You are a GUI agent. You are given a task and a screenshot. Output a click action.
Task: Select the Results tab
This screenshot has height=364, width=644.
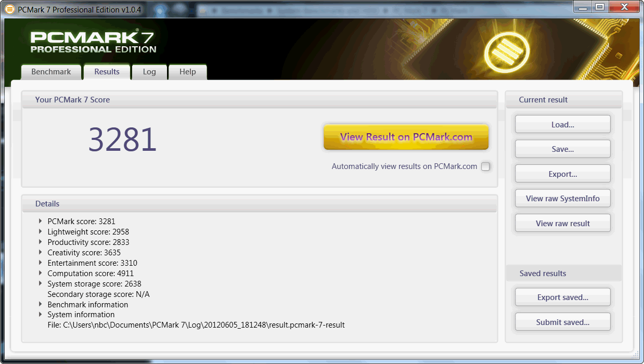(x=107, y=72)
